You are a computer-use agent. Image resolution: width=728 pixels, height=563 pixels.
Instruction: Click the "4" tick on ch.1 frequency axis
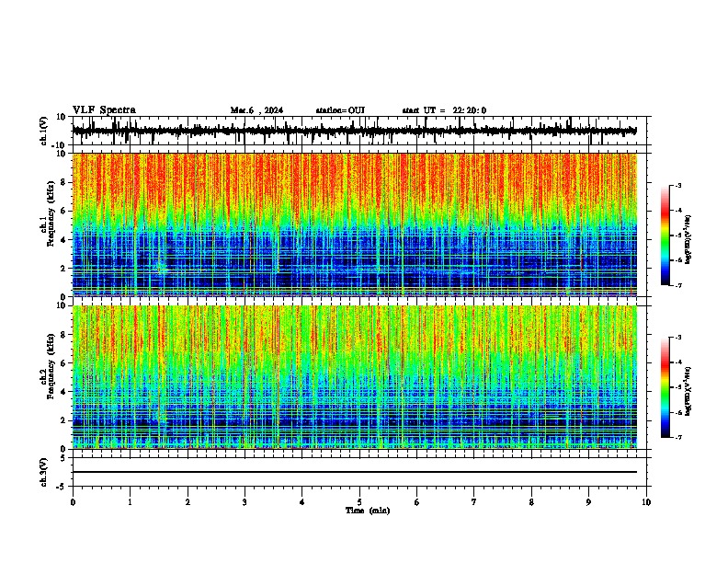click(x=63, y=240)
